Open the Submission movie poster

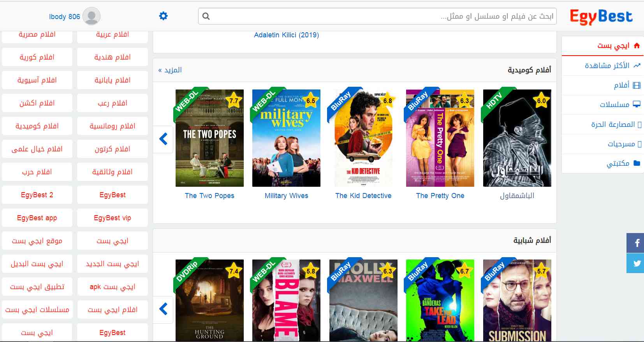click(x=517, y=300)
